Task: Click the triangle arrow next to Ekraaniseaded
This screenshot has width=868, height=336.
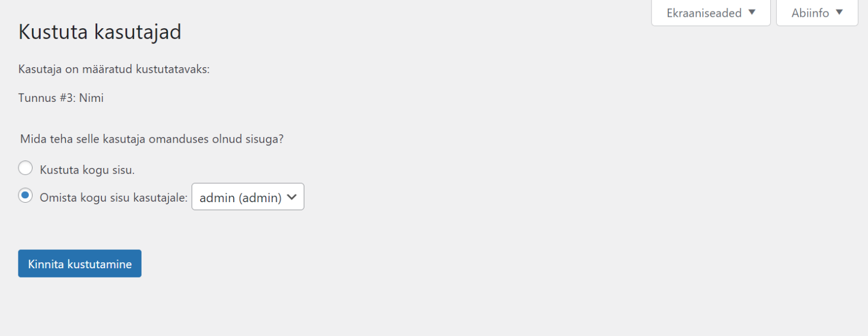Action: tap(752, 12)
